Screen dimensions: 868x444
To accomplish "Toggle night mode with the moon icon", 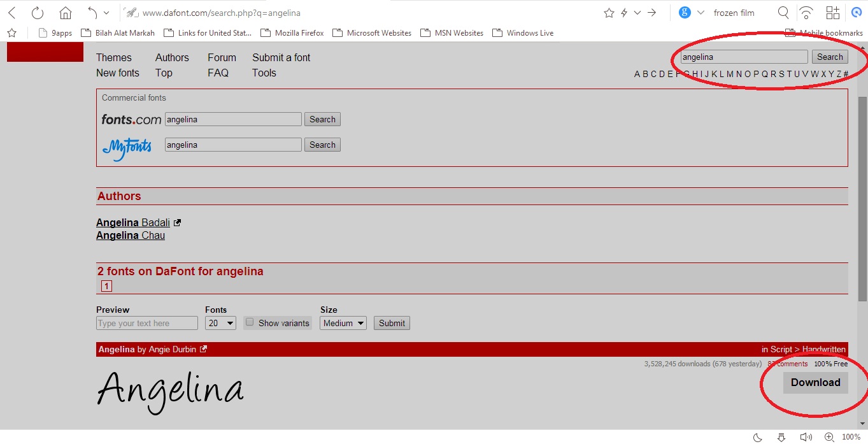I will click(x=758, y=437).
